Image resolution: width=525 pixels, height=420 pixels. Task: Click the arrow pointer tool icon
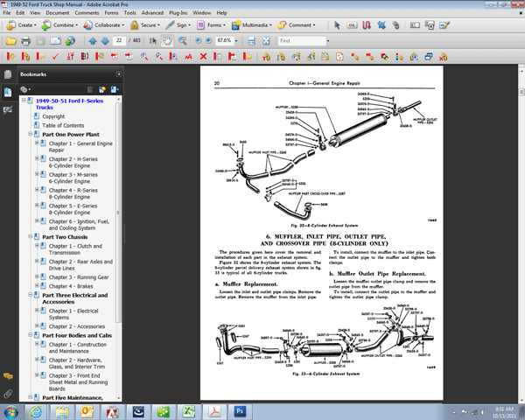point(337,25)
